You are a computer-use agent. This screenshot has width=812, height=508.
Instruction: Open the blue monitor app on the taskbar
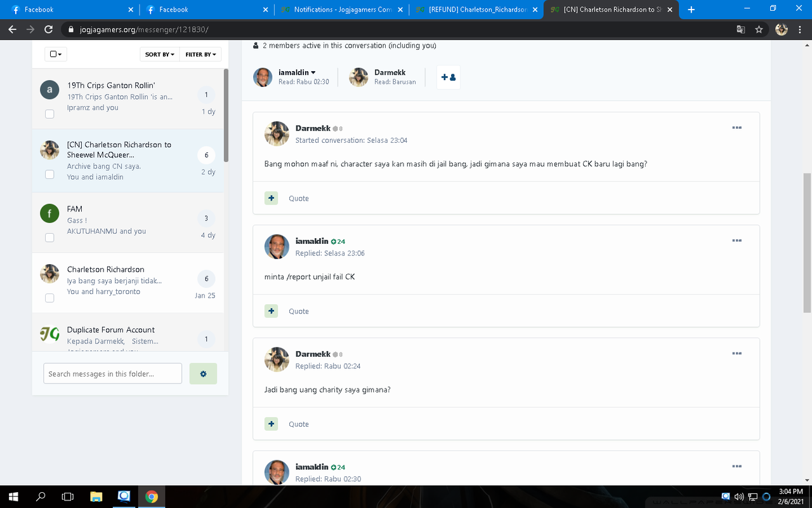coord(124,497)
